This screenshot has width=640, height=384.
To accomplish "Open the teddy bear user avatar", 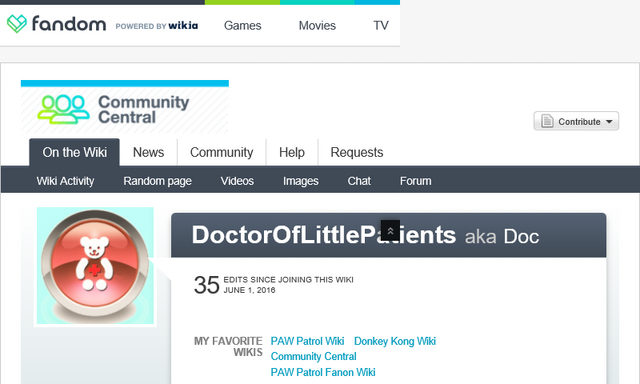I will (95, 266).
